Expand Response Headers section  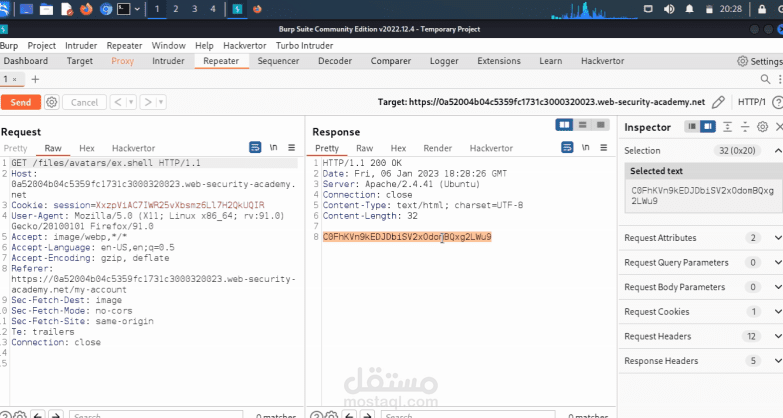click(778, 361)
